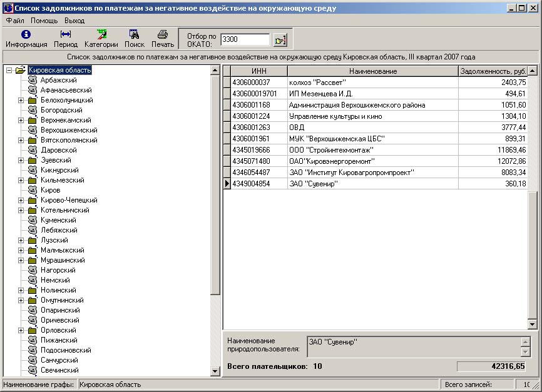Click the table's scroll down arrow
Image resolution: width=542 pixels, height=392 pixels.
[x=532, y=324]
